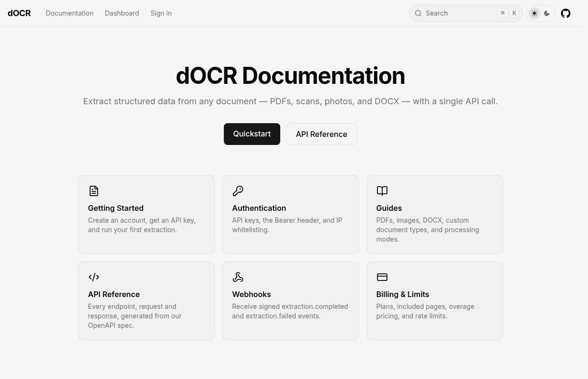Open the Dashboard nav item
Screen dimensions: 588x379
tap(122, 13)
